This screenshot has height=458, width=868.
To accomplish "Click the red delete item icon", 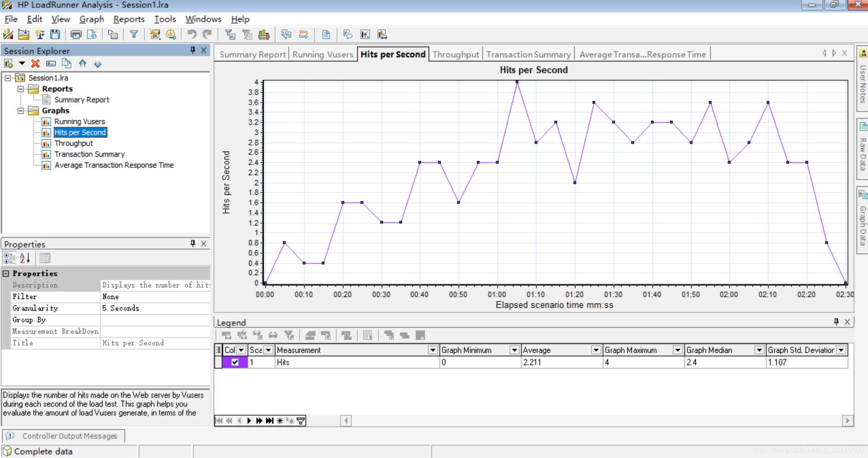I will click(35, 64).
